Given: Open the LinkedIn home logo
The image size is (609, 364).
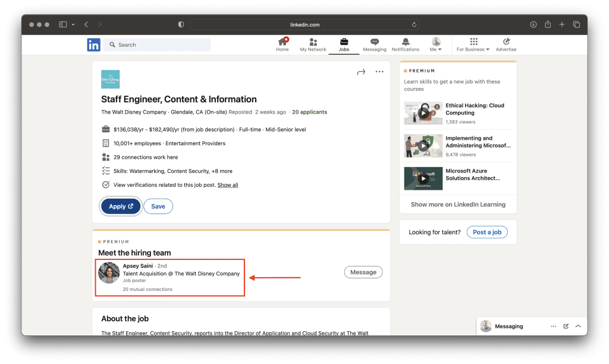Looking at the screenshot, I should (x=93, y=45).
